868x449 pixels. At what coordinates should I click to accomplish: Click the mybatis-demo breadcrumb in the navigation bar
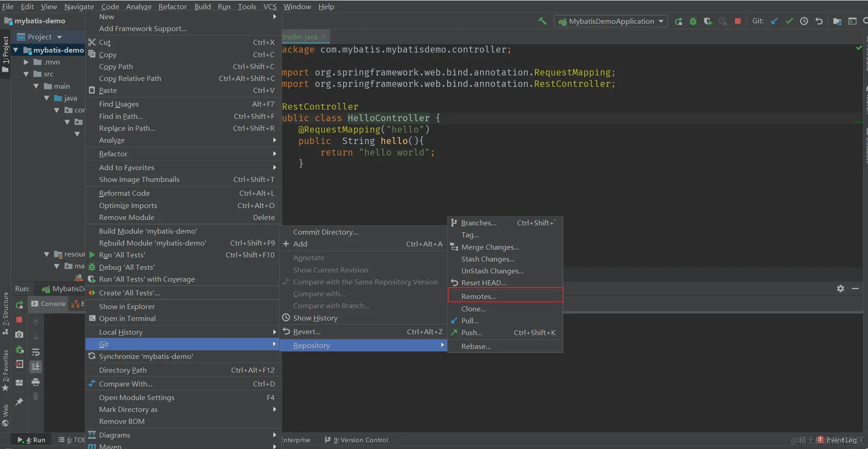click(x=35, y=21)
